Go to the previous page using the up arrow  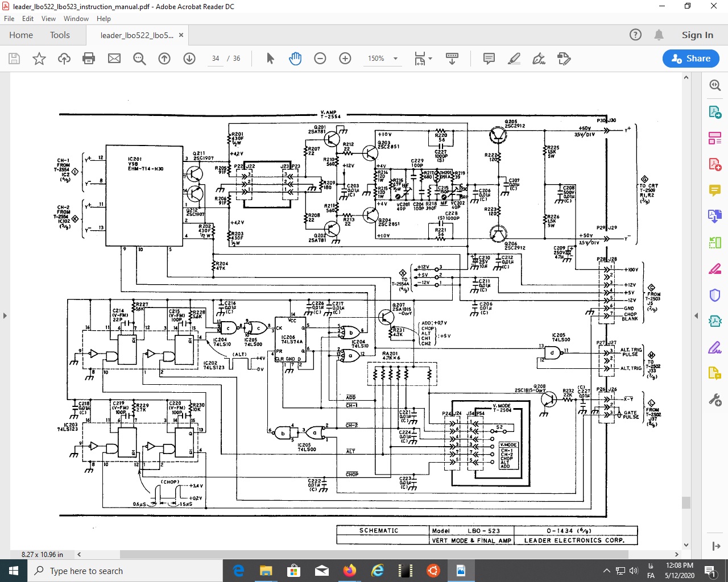164,59
